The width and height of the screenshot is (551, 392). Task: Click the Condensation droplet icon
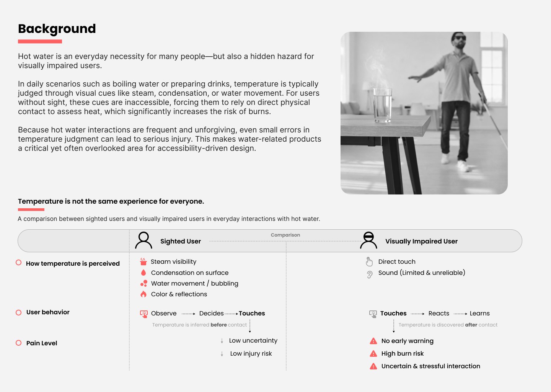tap(143, 273)
